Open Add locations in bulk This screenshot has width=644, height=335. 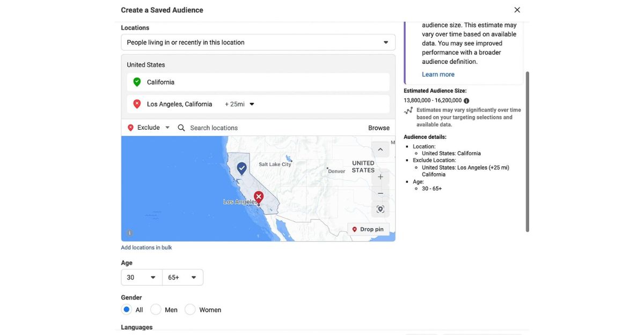147,248
